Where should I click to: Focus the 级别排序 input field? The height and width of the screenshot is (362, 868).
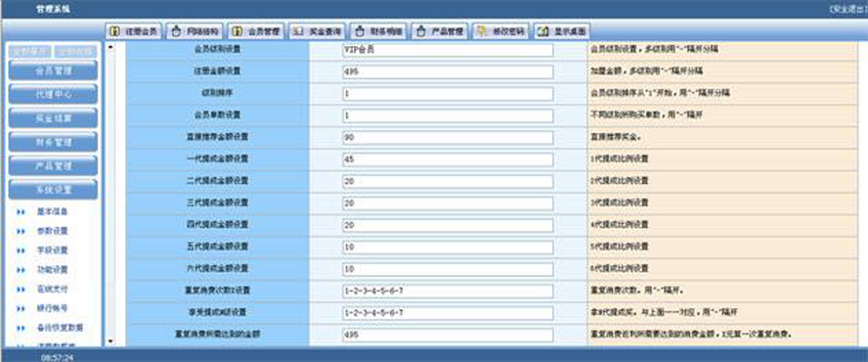[x=448, y=94]
